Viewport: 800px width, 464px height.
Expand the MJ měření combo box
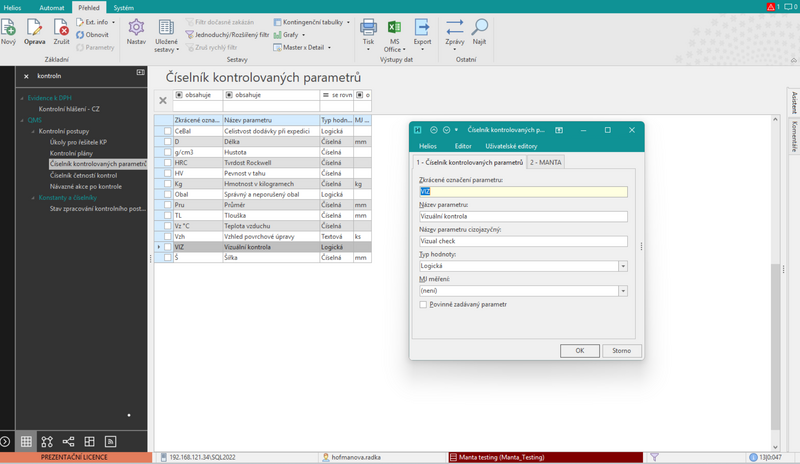coord(623,291)
